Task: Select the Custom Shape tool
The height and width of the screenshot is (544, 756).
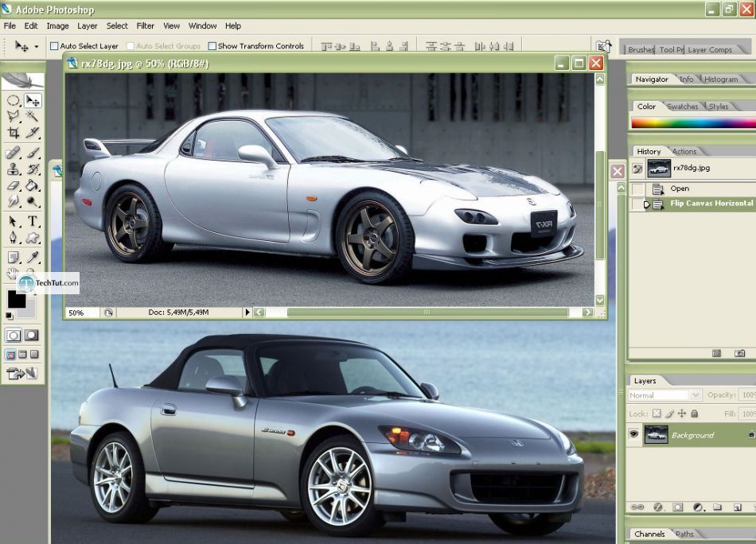Action: [33, 237]
